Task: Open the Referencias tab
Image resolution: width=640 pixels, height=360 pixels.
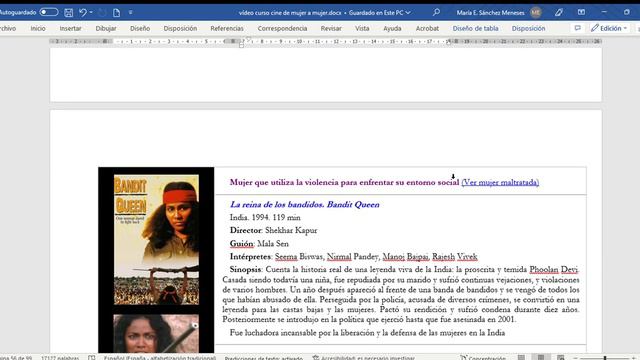Action: click(x=227, y=28)
